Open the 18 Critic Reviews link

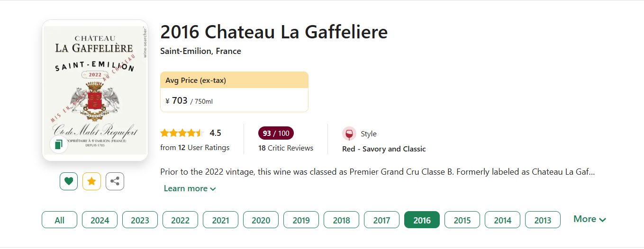(286, 148)
